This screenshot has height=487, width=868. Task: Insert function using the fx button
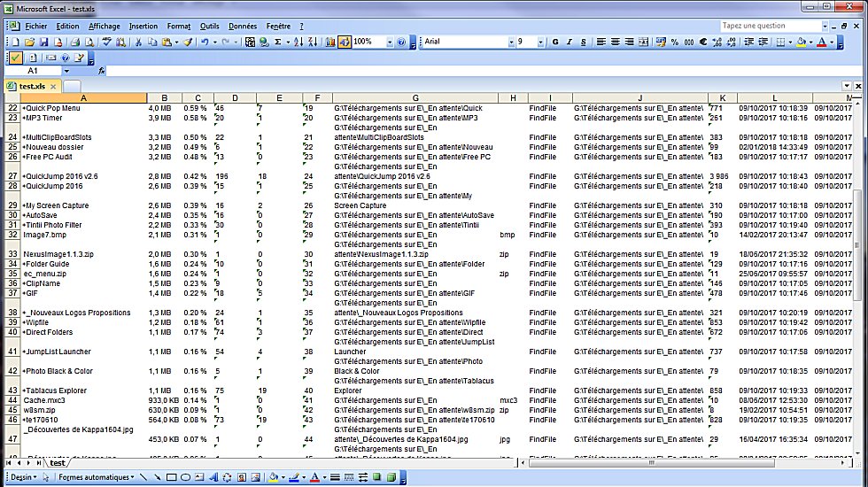[101, 71]
